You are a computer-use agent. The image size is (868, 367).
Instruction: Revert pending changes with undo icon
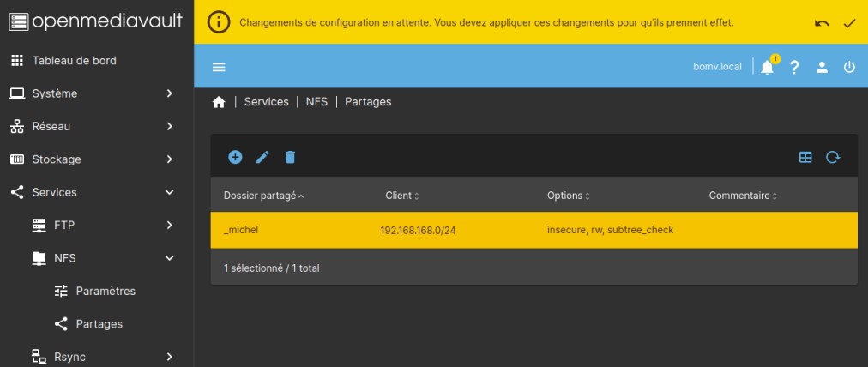(x=822, y=23)
